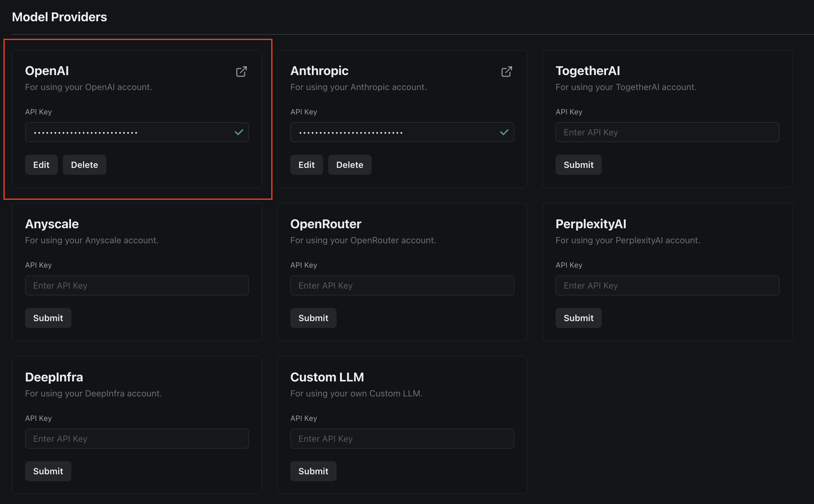
Task: Focus the OpenRouter API key field
Action: [x=402, y=285]
